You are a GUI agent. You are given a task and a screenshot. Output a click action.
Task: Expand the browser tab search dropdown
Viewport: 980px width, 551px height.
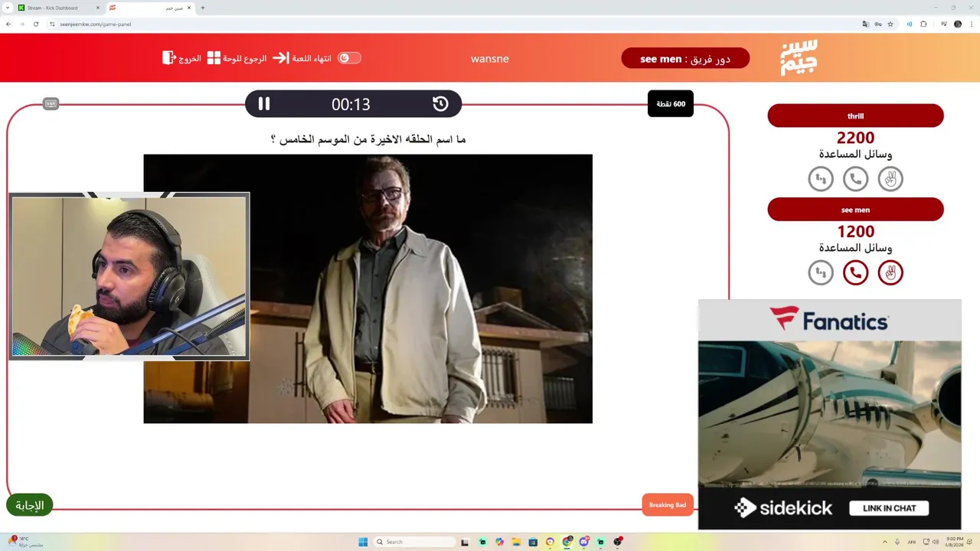click(7, 8)
